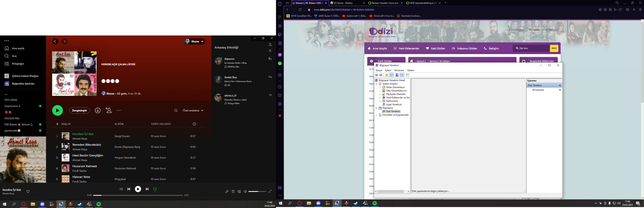The width and height of the screenshot is (644, 208).
Task: Like Kendine İyi Bak with heart icon
Action: tap(28, 192)
